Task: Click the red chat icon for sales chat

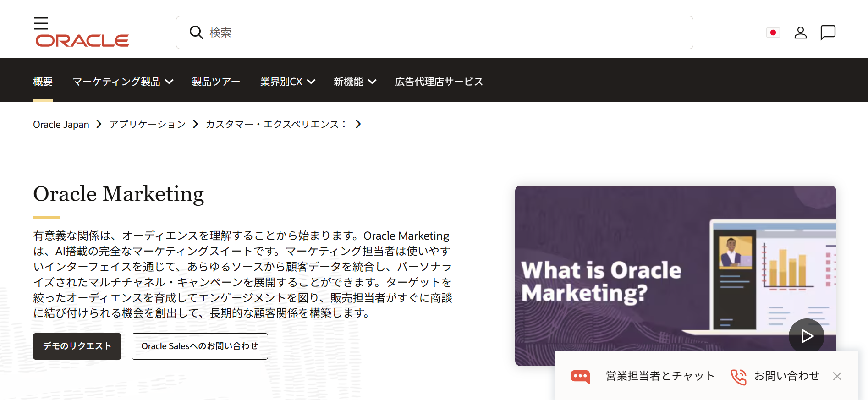Action: pyautogui.click(x=580, y=376)
